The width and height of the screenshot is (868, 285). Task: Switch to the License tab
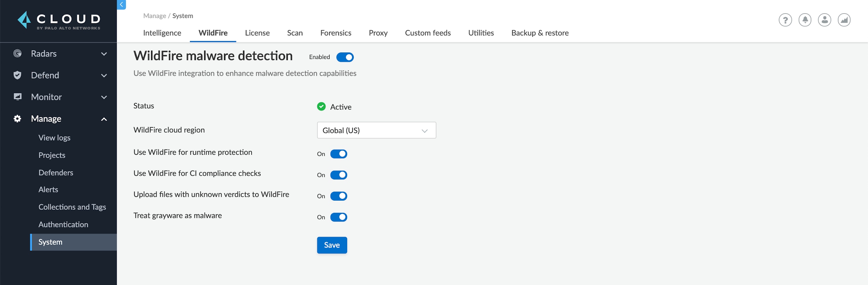[257, 33]
